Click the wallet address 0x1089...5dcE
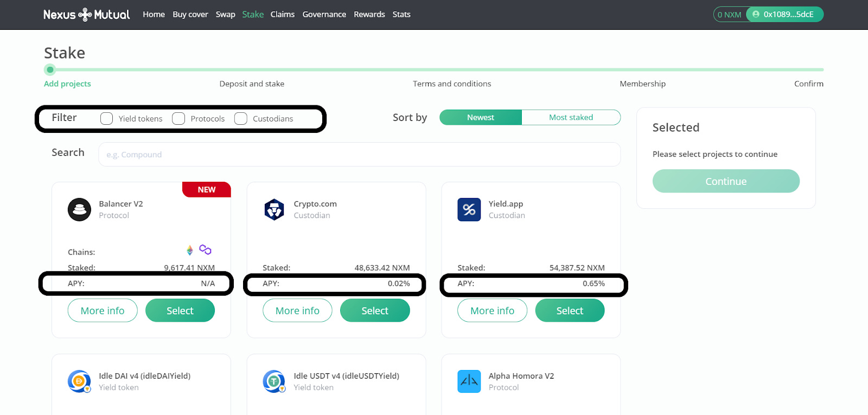 tap(789, 15)
